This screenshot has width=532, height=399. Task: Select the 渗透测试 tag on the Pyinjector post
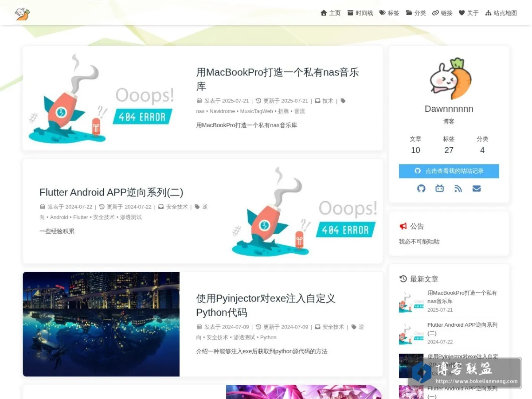(244, 337)
